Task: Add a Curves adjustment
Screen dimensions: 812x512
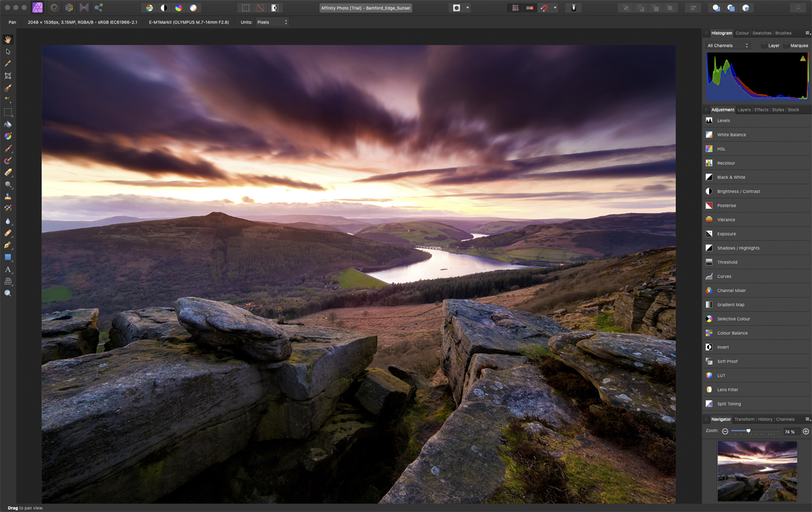Action: pyautogui.click(x=724, y=277)
